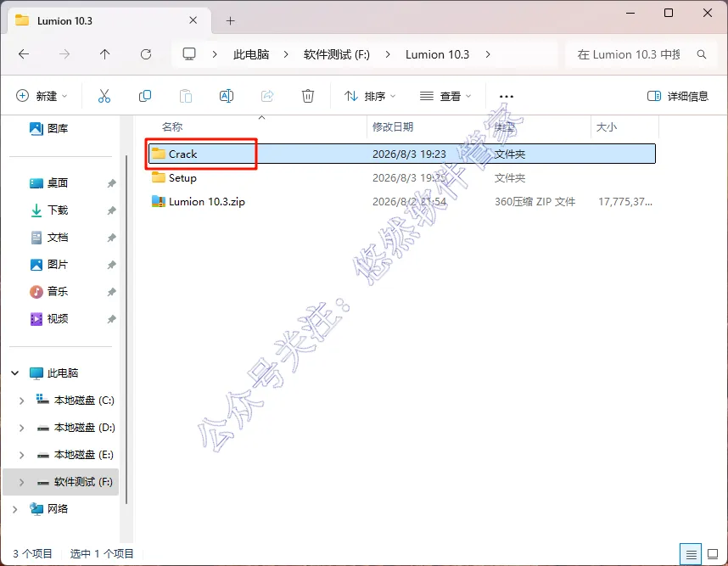Select the Lumion 10.3 window tab

[109, 21]
